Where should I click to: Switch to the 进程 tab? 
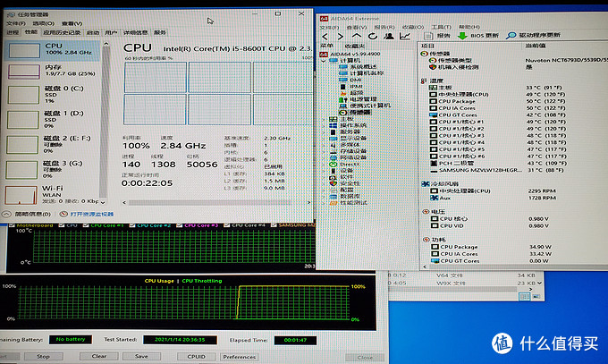[x=13, y=32]
